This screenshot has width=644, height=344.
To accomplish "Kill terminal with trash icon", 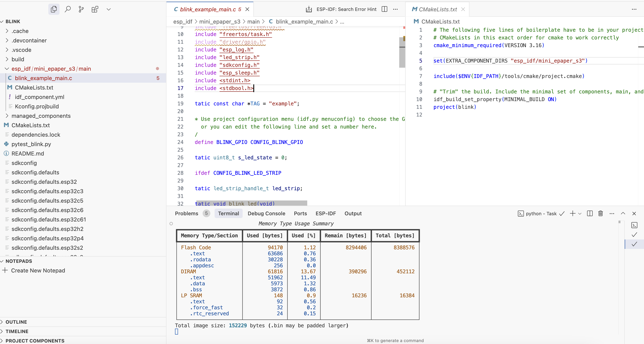I will [x=601, y=213].
